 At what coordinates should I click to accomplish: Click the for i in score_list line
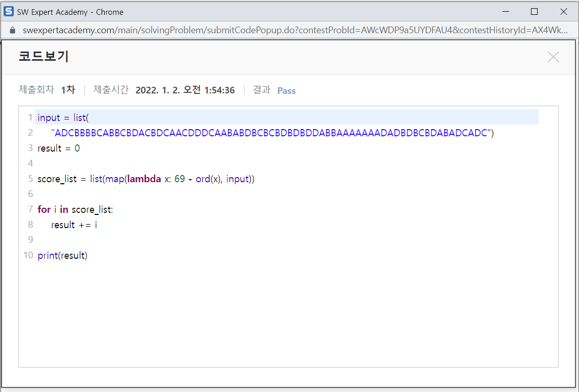click(75, 209)
